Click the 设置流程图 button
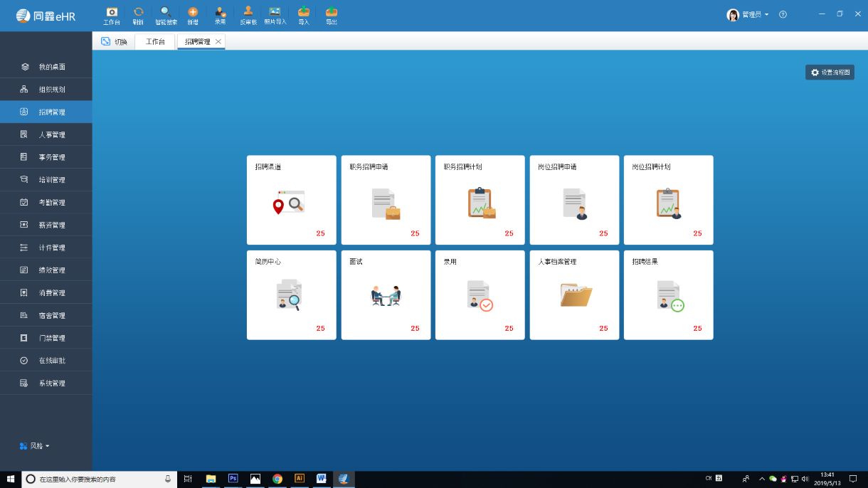 point(830,73)
